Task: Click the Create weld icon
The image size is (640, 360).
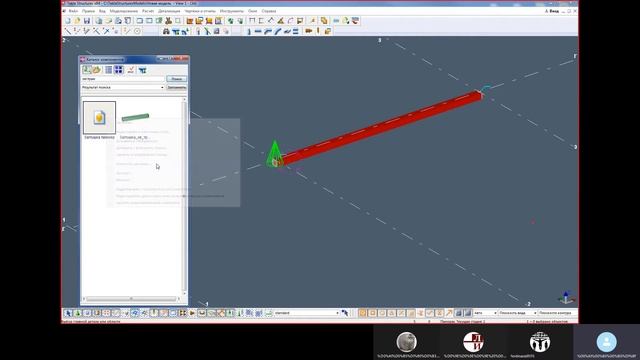Action: coord(318,31)
